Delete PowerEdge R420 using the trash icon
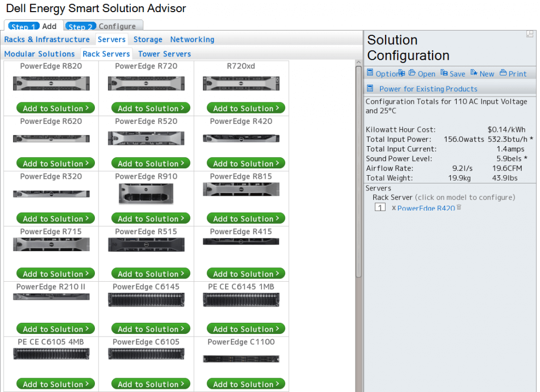Image resolution: width=540 pixels, height=392 pixels. (459, 207)
